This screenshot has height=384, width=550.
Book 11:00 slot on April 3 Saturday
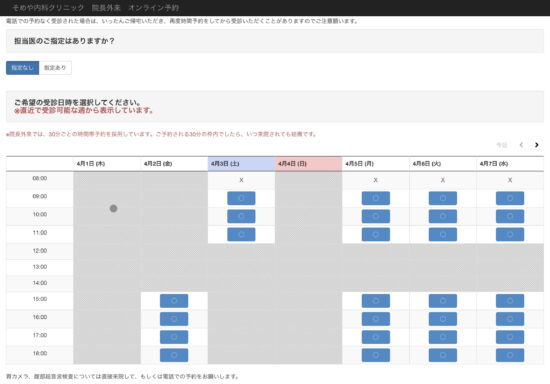coord(241,234)
